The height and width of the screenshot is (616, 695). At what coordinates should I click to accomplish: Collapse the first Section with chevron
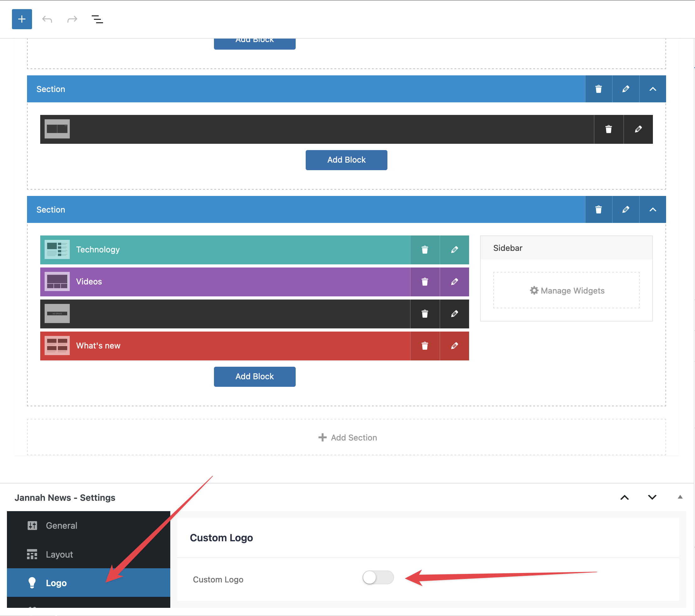(x=653, y=89)
